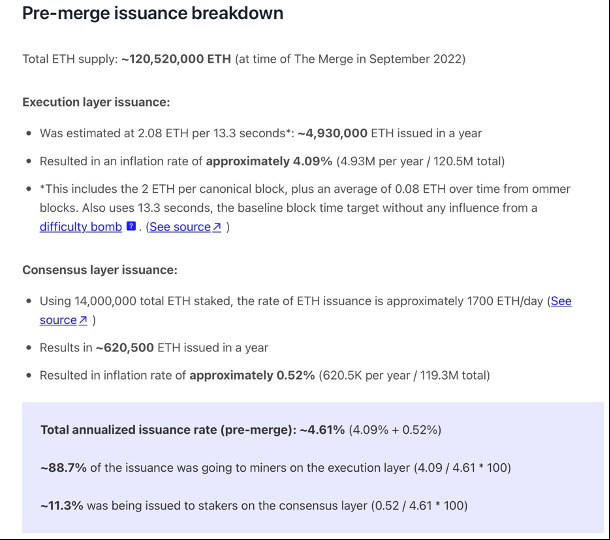Image resolution: width=610 pixels, height=540 pixels.
Task: Click the bold ~88.7% miners figure
Action: tap(63, 468)
